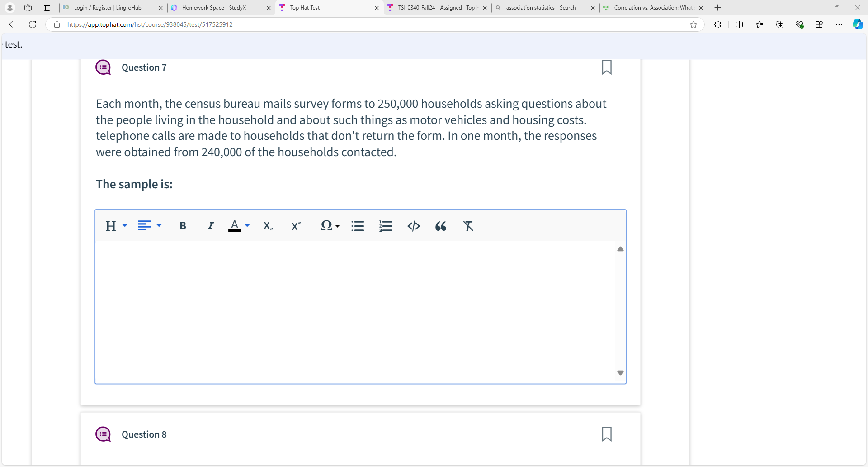Viewport: 868px width, 467px height.
Task: Click the editor scroll down arrow
Action: tap(620, 373)
